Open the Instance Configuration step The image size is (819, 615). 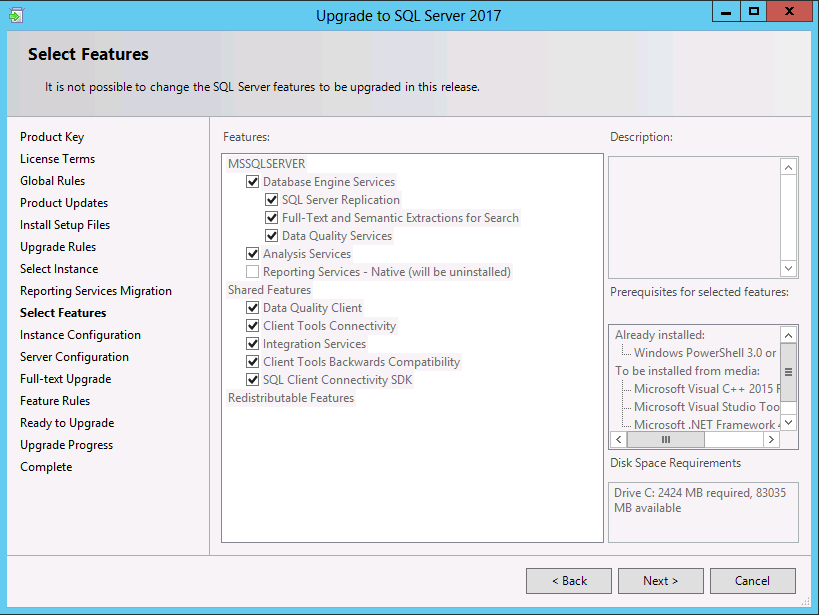click(x=80, y=335)
